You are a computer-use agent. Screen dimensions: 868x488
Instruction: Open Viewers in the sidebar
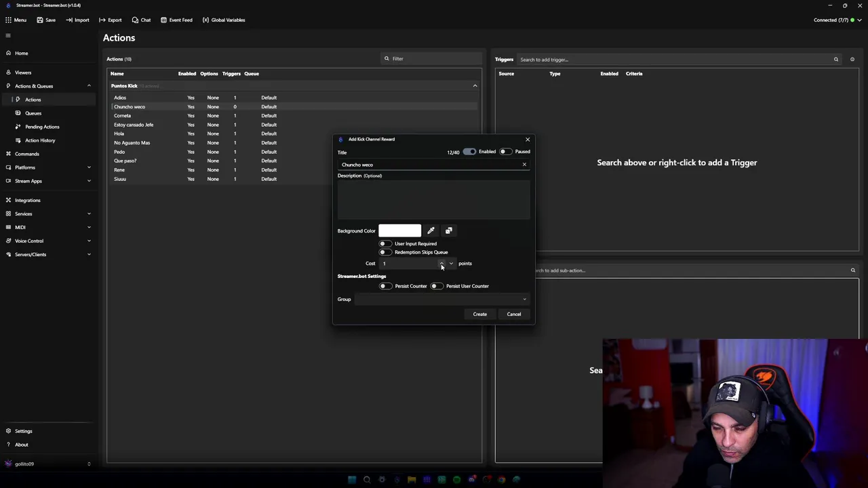(x=47, y=73)
